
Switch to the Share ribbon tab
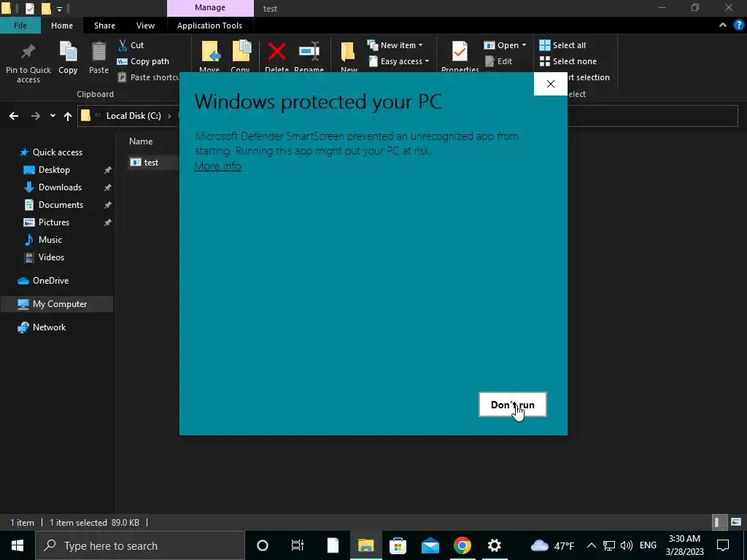point(104,26)
